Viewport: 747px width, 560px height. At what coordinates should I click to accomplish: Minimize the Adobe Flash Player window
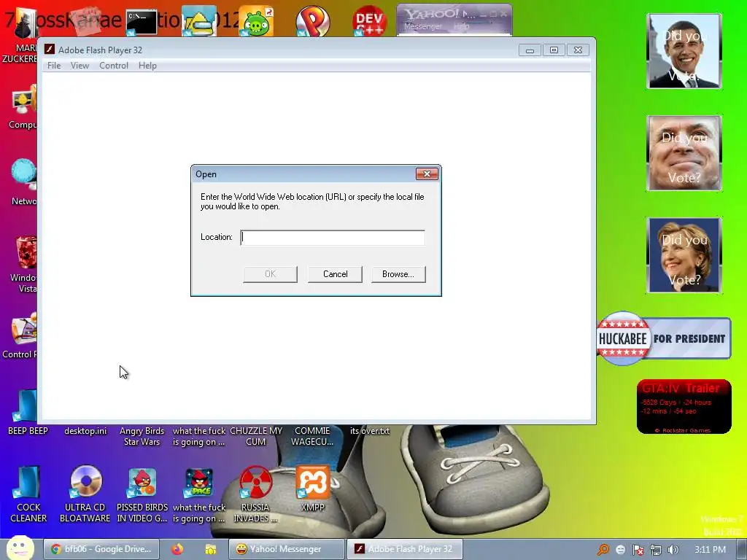(x=530, y=50)
